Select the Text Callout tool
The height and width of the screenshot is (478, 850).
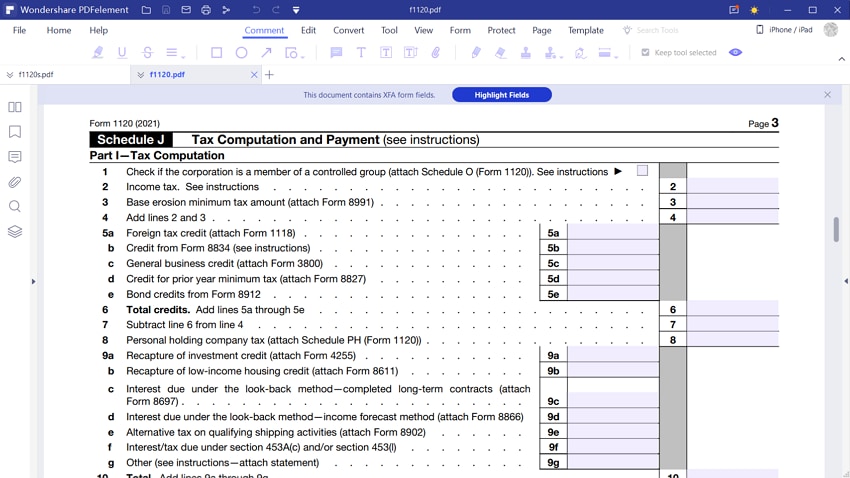tap(410, 53)
